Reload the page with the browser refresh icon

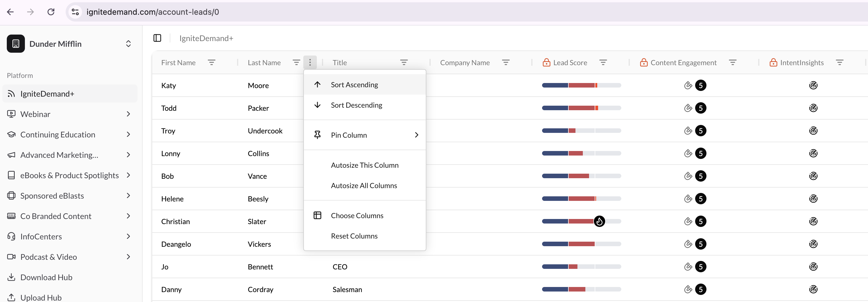51,12
